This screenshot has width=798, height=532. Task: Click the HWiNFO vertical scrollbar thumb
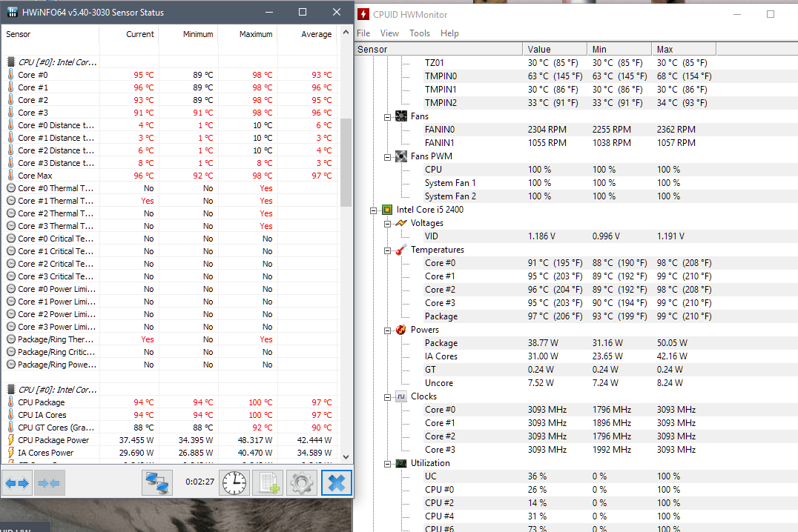click(346, 162)
